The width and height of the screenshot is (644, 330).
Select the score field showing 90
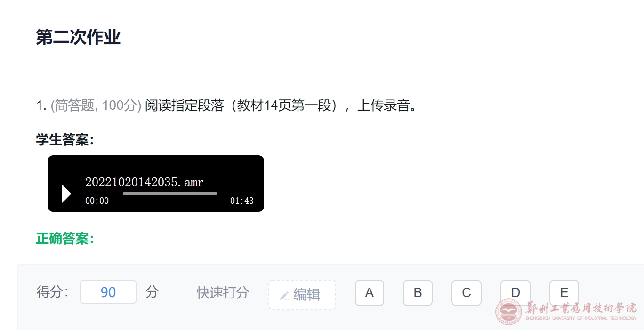pyautogui.click(x=108, y=292)
